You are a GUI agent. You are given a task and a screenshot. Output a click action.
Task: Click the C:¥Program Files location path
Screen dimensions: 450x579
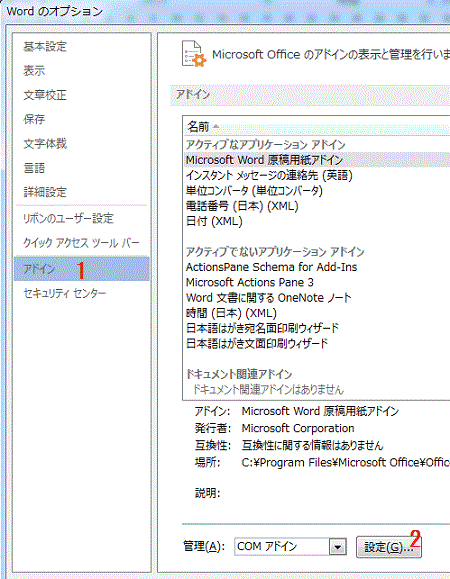click(x=346, y=462)
